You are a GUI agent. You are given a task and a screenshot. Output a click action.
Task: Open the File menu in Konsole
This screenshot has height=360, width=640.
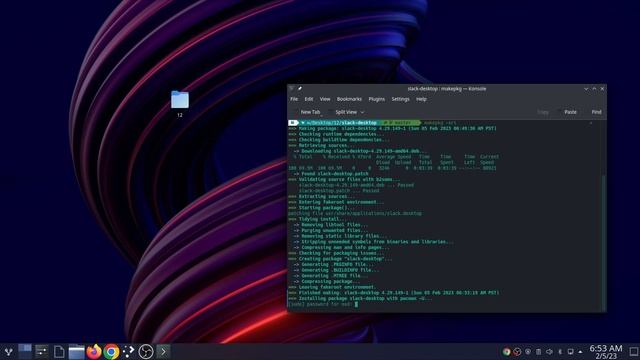[x=294, y=99]
